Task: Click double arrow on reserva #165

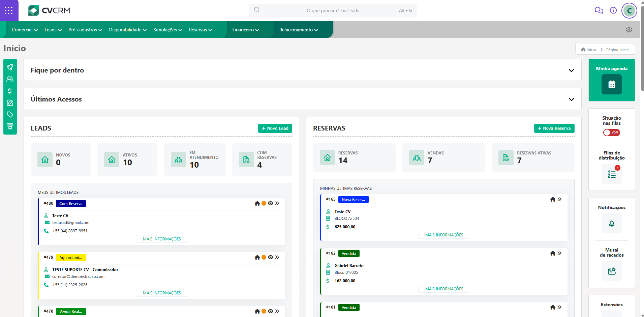Action: [559, 199]
